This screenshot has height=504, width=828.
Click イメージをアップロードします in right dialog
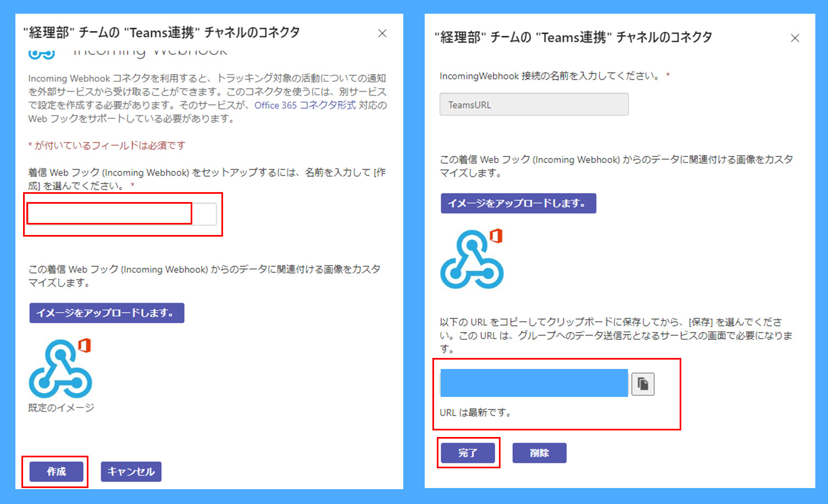coord(518,203)
